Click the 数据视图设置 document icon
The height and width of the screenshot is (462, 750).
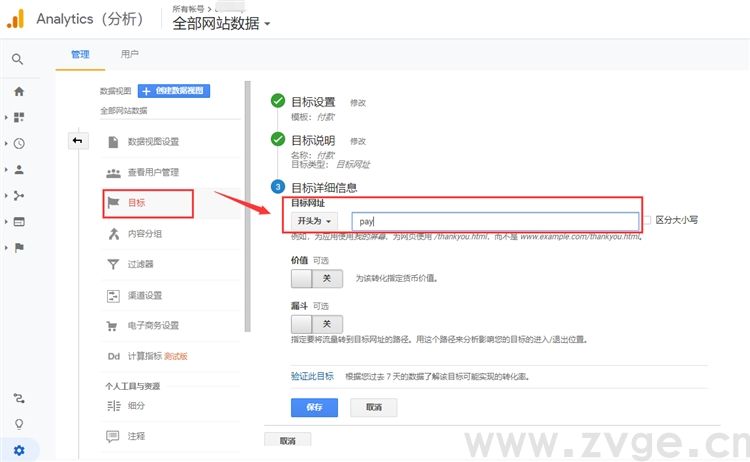tap(113, 142)
